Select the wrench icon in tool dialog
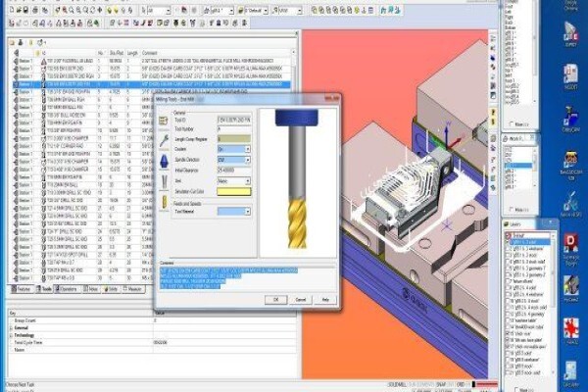This screenshot has width=588, height=392. (x=164, y=141)
